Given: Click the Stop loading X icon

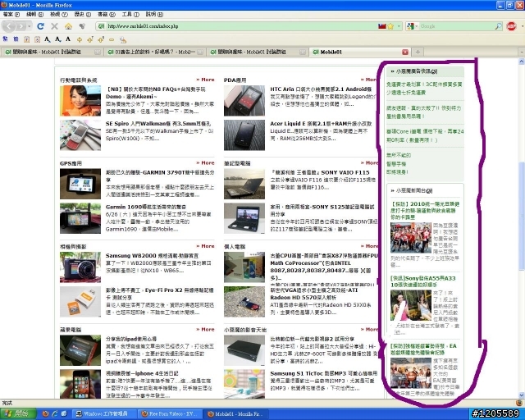Looking at the screenshot, I should 55,26.
